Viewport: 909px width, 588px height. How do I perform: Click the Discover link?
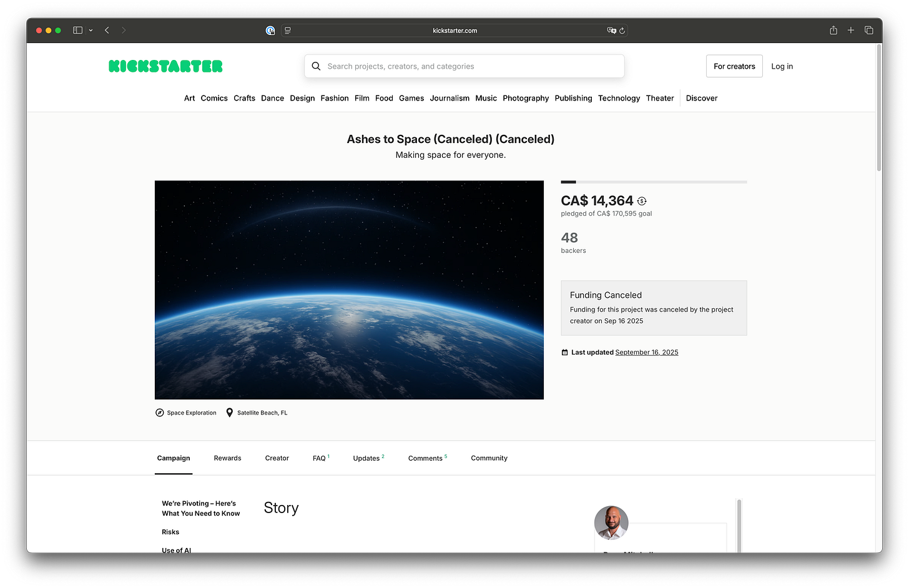(x=702, y=98)
